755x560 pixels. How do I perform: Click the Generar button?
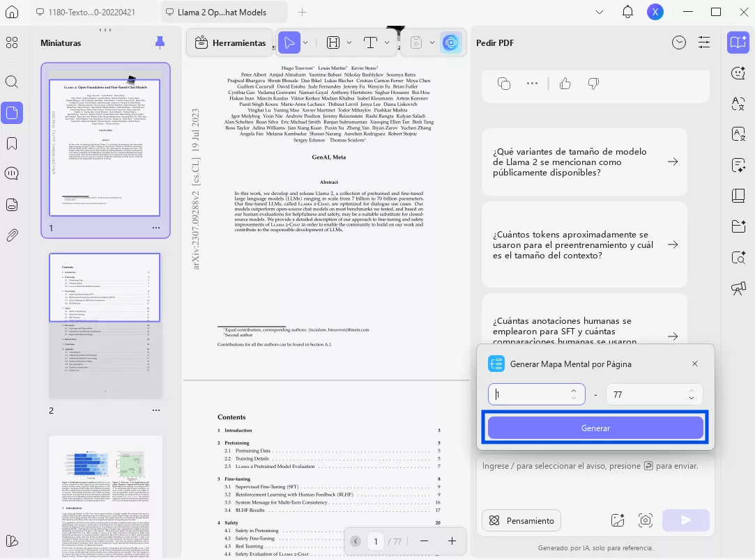coord(595,428)
